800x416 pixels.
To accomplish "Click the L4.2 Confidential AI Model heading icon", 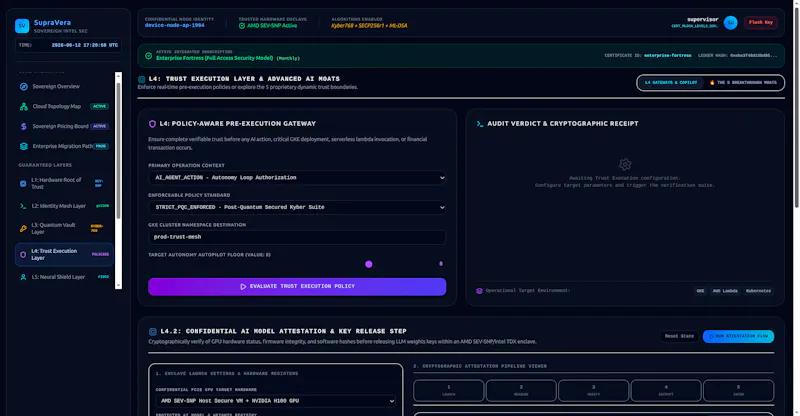I will click(x=153, y=332).
